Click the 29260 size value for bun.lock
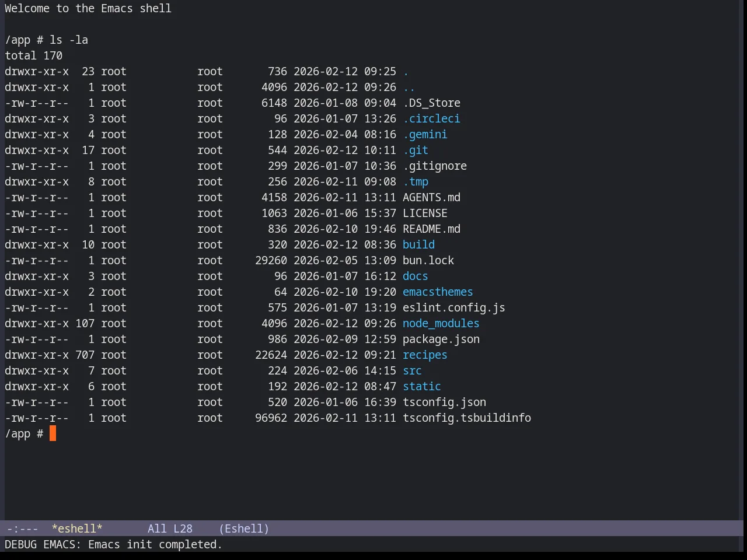The width and height of the screenshot is (747, 560). tap(271, 261)
